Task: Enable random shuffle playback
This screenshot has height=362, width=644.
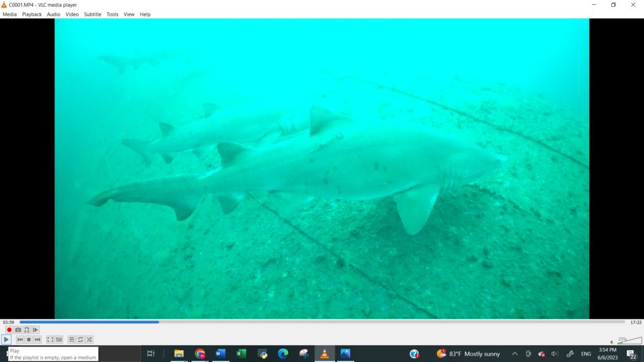Action: pyautogui.click(x=89, y=339)
